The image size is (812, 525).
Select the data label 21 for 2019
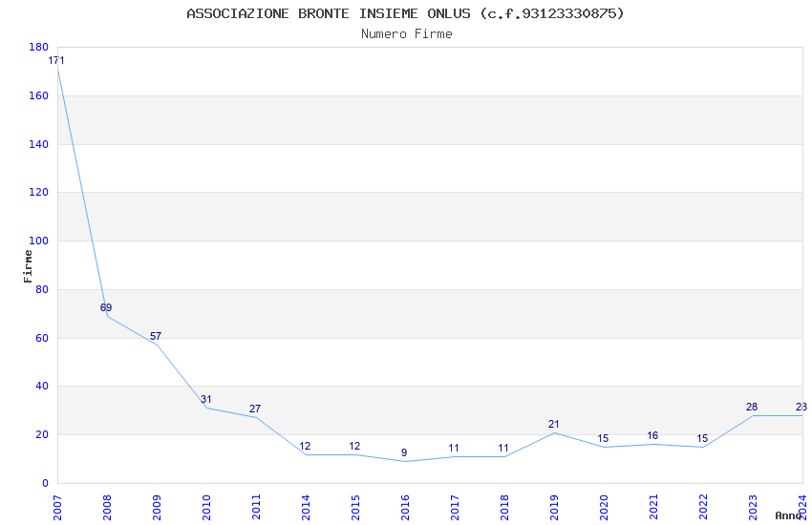(x=553, y=424)
